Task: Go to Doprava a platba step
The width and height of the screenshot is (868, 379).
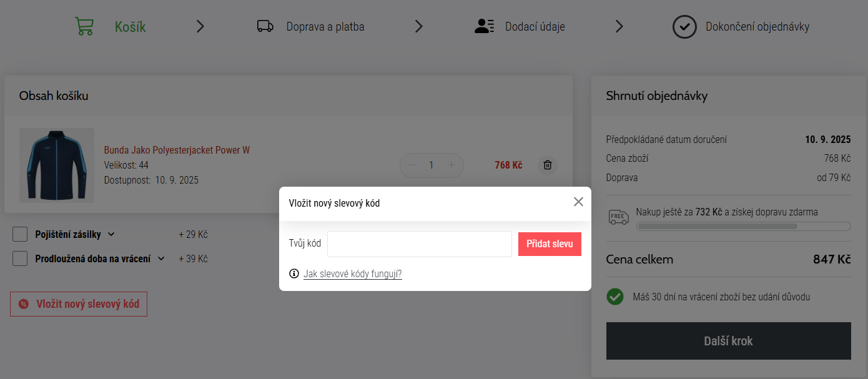Action: [325, 27]
